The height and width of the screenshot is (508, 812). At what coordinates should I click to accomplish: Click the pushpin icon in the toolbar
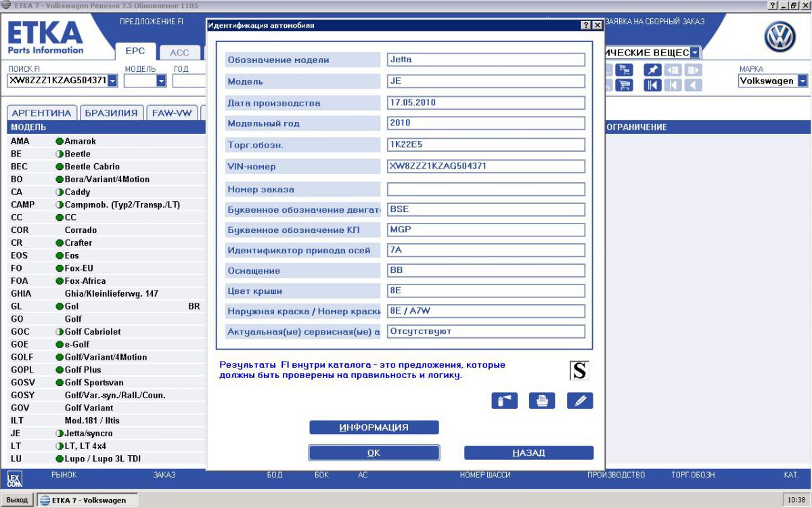(x=652, y=70)
